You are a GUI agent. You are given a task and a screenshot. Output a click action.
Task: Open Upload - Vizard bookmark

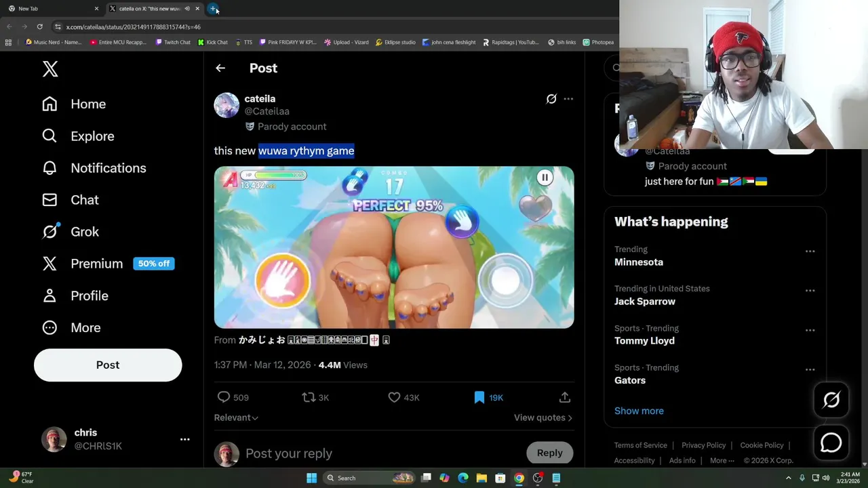pos(347,42)
